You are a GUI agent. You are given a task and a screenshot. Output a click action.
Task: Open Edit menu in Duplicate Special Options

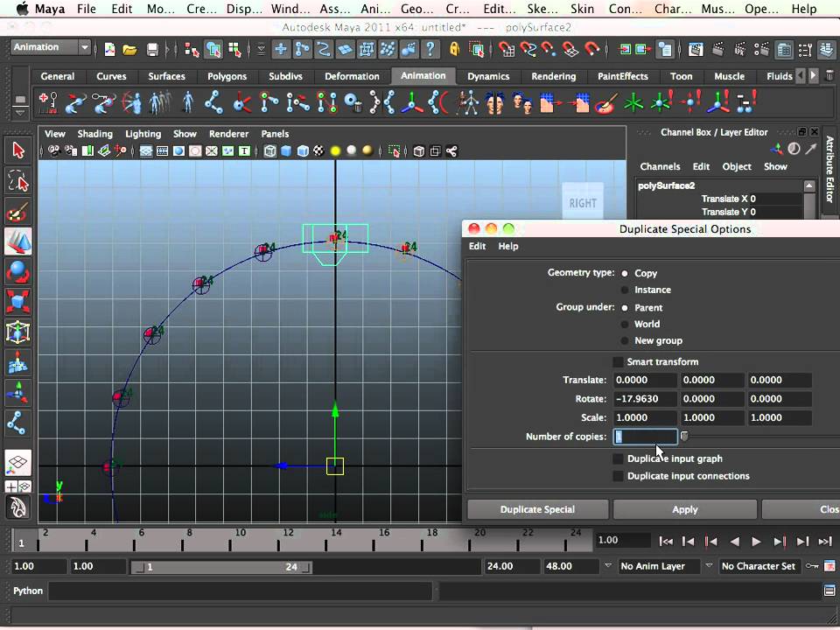click(478, 247)
